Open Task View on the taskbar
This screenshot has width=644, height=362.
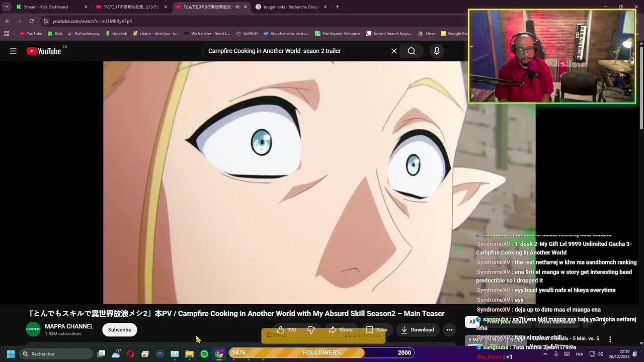(x=101, y=354)
